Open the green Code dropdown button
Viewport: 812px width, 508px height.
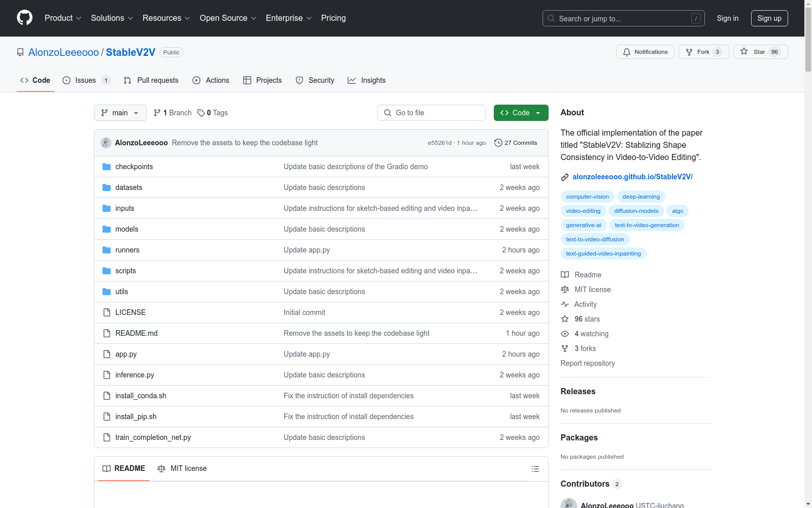pos(521,113)
